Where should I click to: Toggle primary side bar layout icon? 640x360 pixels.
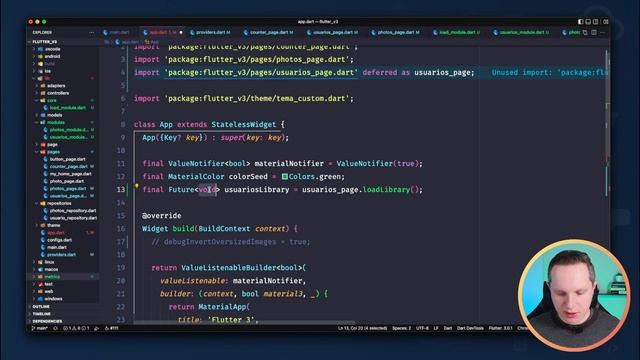coord(580,22)
